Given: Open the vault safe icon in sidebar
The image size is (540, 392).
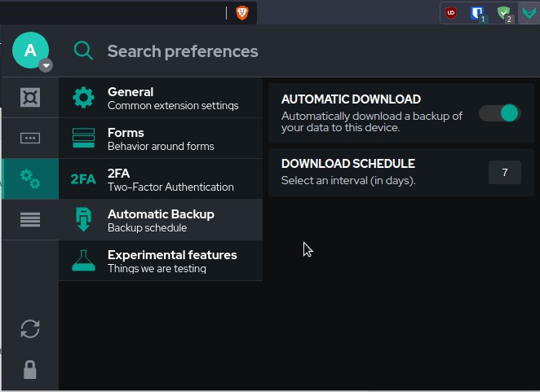Looking at the screenshot, I should 30,98.
